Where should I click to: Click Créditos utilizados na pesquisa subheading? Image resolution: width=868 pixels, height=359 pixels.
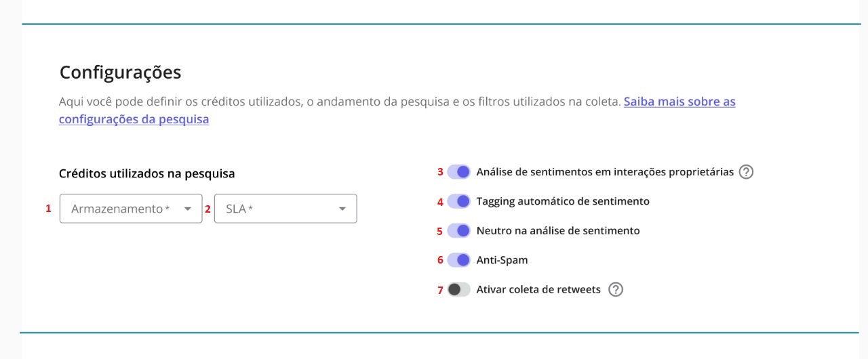point(146,173)
